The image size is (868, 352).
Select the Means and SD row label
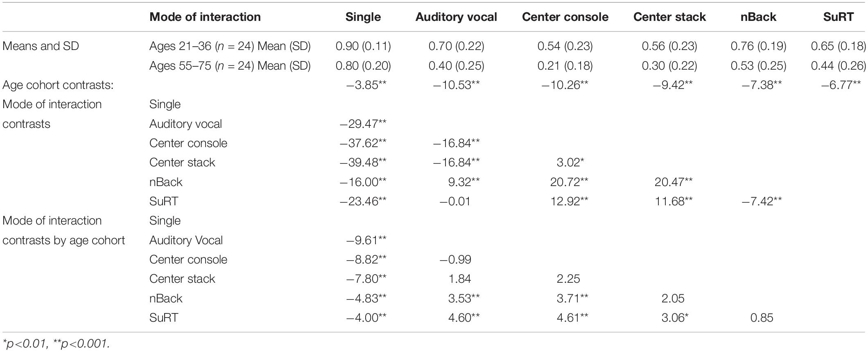[x=41, y=46]
